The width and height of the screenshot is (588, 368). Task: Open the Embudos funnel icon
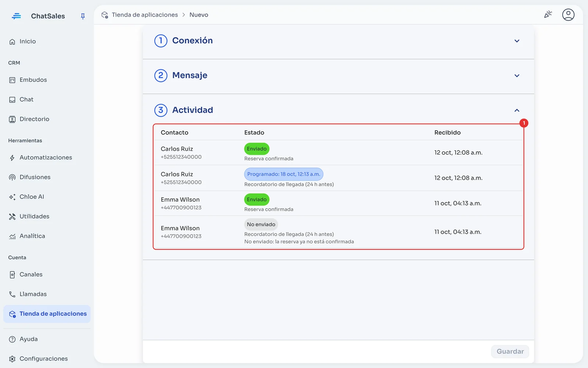click(12, 80)
